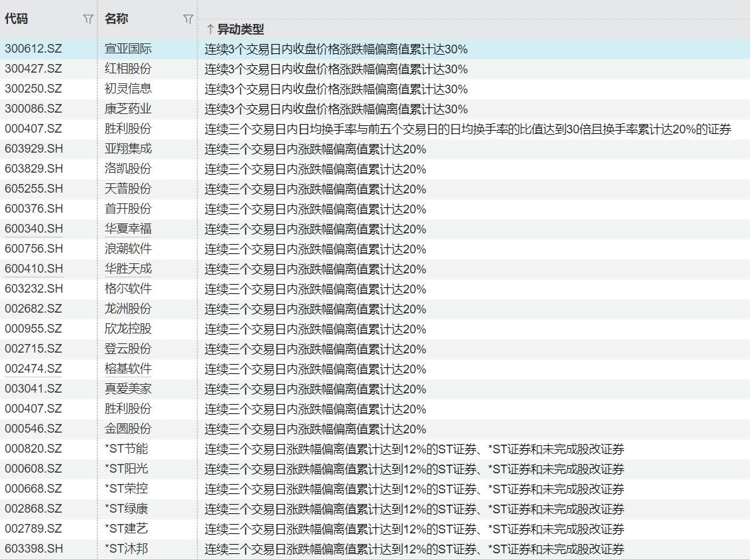This screenshot has height=560, width=750.
Task: Select stock code 603929.SH
Action: coord(33,149)
